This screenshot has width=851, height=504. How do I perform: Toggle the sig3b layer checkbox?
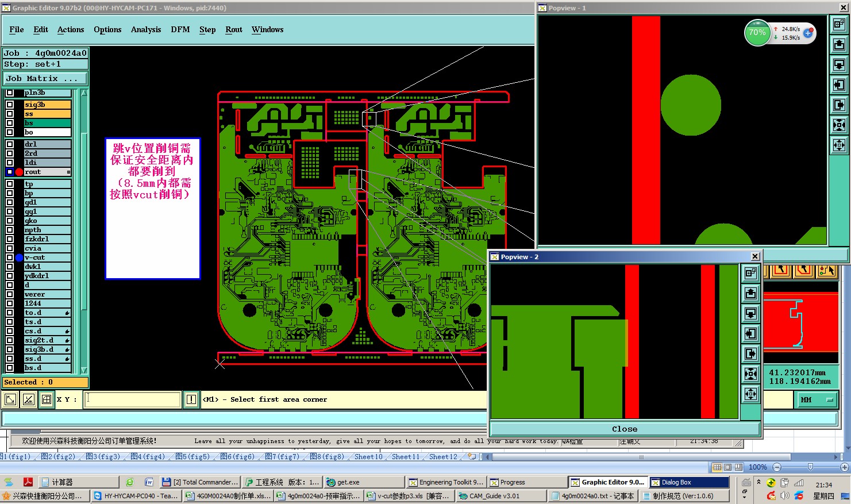[10, 105]
